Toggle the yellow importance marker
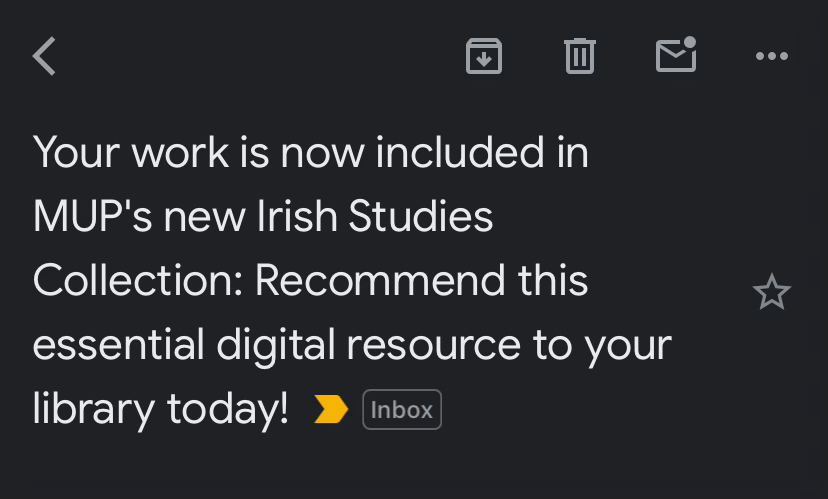This screenshot has height=499, width=828. [x=331, y=409]
